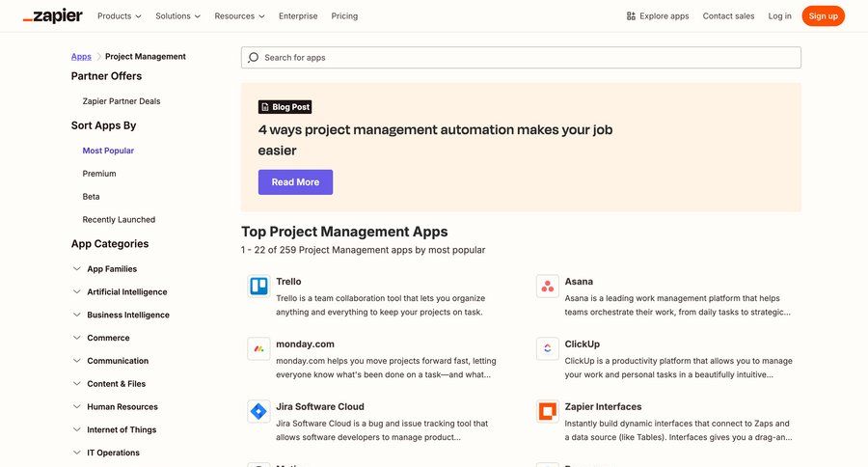The height and width of the screenshot is (467, 868).
Task: Expand the Business Intelligence category chevron
Action: click(76, 315)
